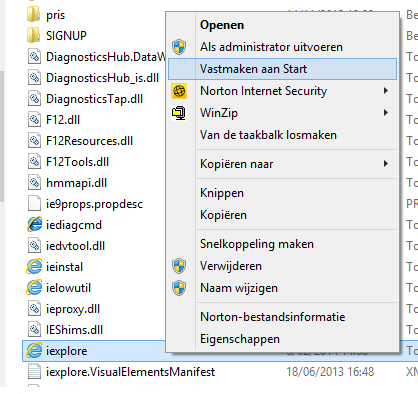Expand the Norton Internet Security submenu arrow

point(386,91)
